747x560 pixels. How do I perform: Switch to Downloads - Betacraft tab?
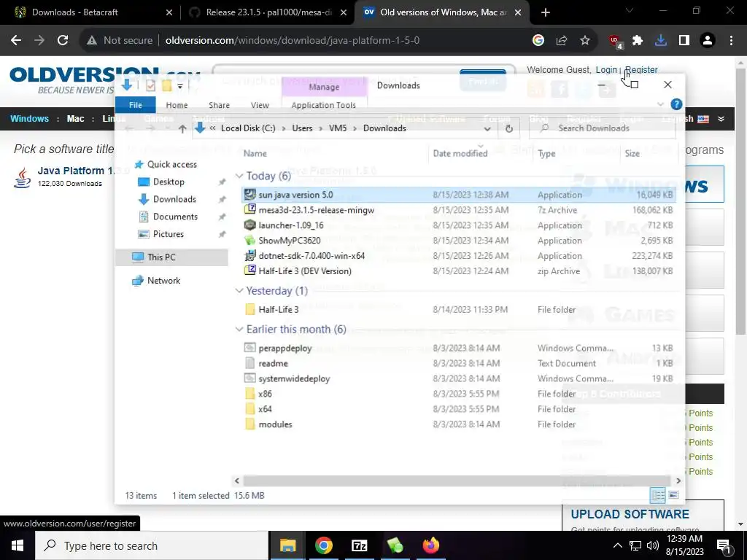90,12
